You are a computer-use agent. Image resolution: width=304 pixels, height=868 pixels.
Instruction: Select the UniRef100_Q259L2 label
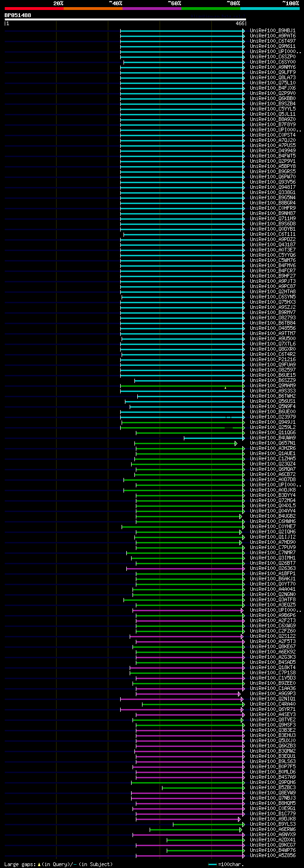[x=273, y=427]
